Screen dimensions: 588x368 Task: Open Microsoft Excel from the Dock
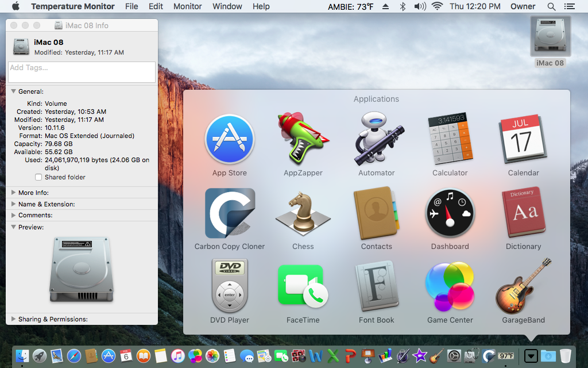333,355
